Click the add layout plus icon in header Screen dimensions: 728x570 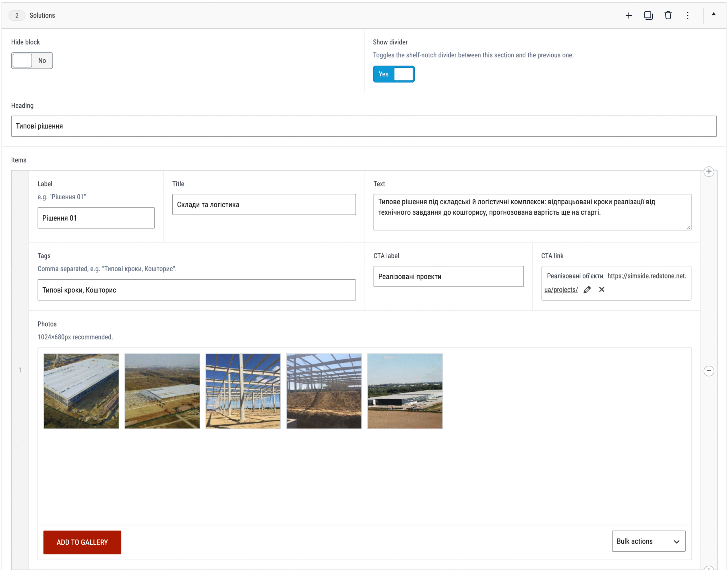[628, 15]
